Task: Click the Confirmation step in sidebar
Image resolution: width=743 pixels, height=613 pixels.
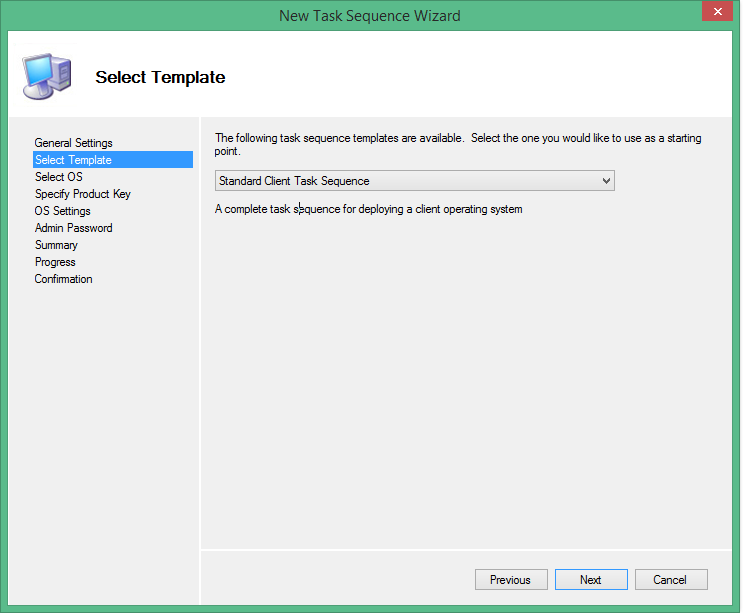Action: [63, 279]
